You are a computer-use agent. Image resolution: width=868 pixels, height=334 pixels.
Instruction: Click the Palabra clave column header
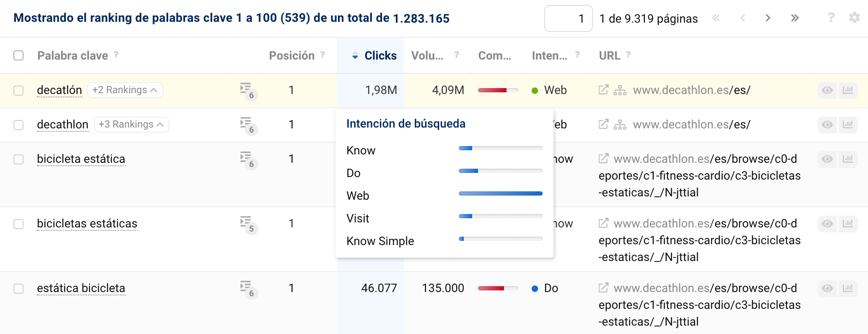tap(73, 55)
